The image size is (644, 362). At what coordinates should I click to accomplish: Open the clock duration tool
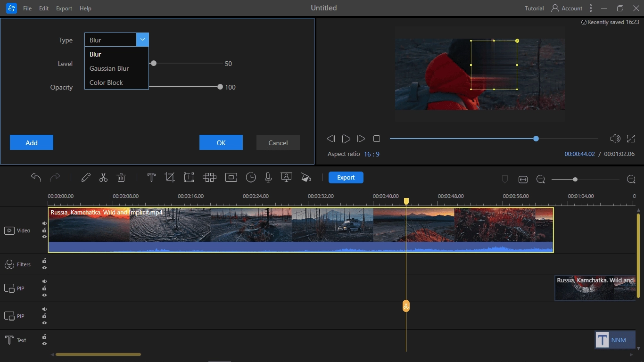click(x=251, y=177)
